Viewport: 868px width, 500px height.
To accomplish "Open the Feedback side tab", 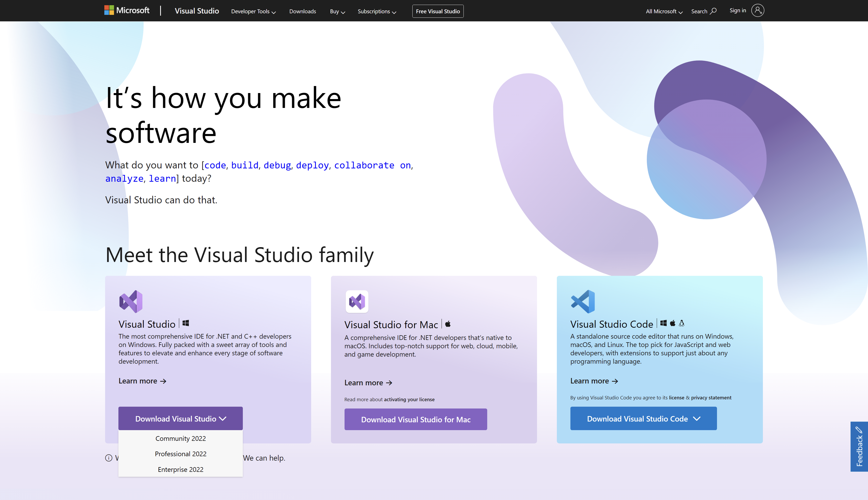I will pyautogui.click(x=859, y=447).
